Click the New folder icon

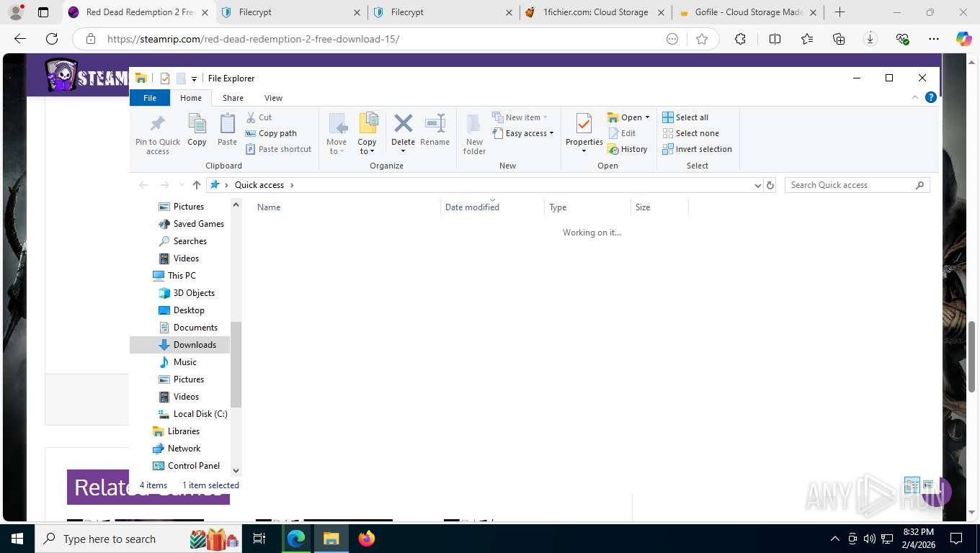point(474,134)
